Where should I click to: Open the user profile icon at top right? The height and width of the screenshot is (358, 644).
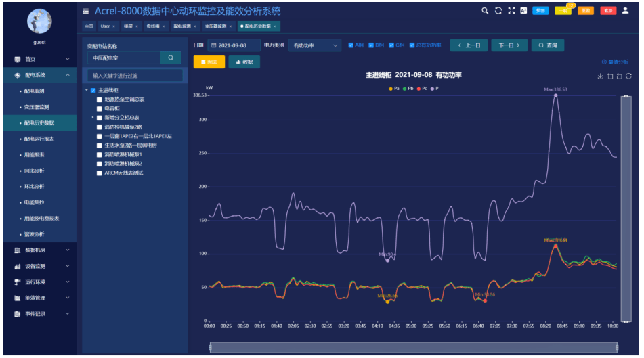point(625,11)
